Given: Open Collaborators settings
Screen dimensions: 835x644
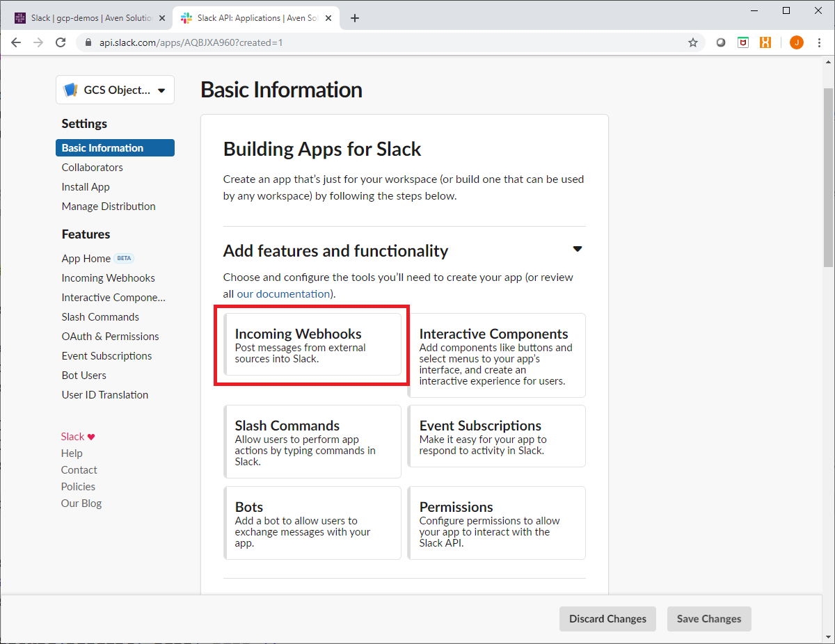Looking at the screenshot, I should coord(92,167).
